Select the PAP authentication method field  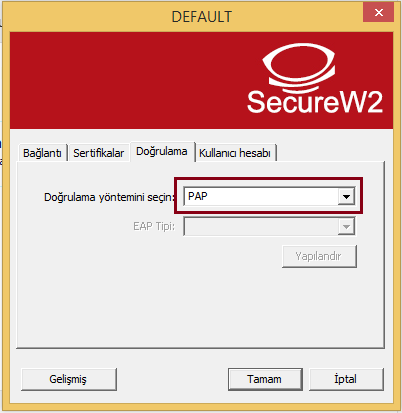click(269, 196)
